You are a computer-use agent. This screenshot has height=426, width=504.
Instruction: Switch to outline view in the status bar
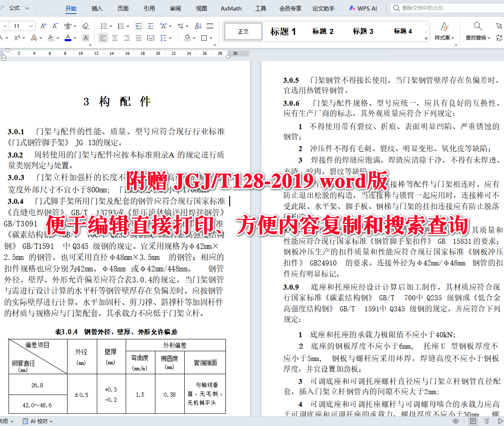click(486, 421)
